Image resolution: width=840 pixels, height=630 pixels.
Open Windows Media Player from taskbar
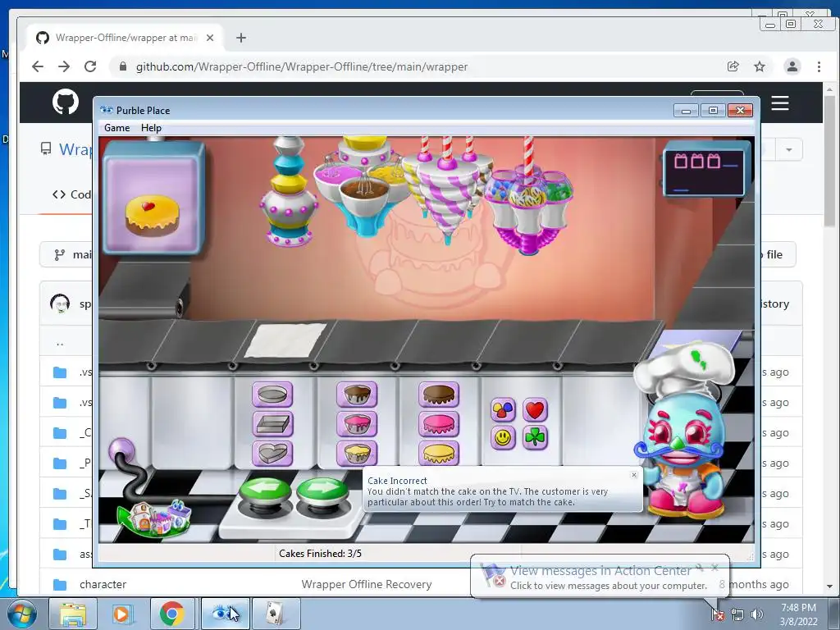click(x=121, y=614)
